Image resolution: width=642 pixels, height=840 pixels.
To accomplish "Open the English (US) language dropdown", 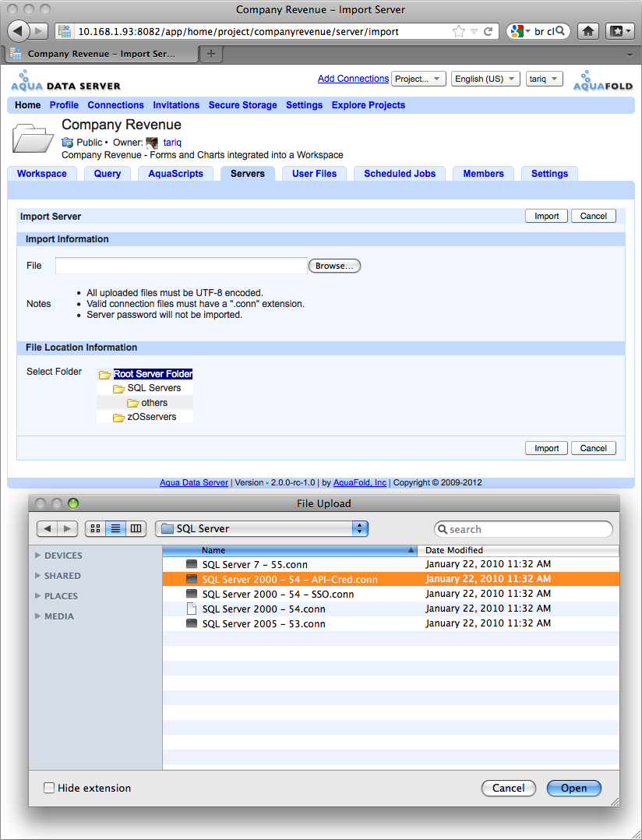I will point(485,79).
